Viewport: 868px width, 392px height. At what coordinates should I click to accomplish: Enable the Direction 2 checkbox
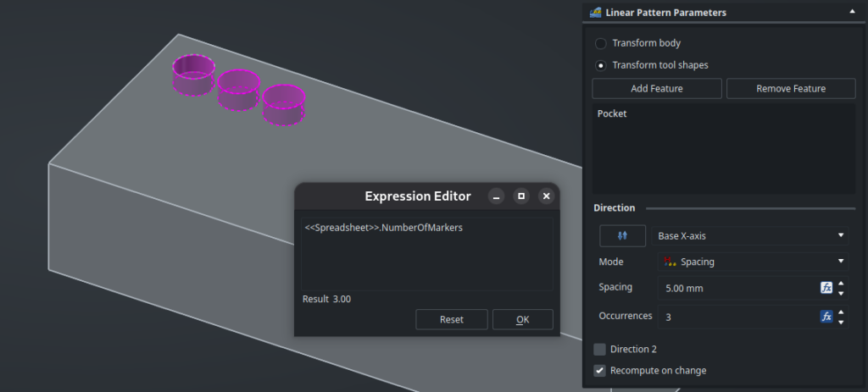pyautogui.click(x=600, y=349)
